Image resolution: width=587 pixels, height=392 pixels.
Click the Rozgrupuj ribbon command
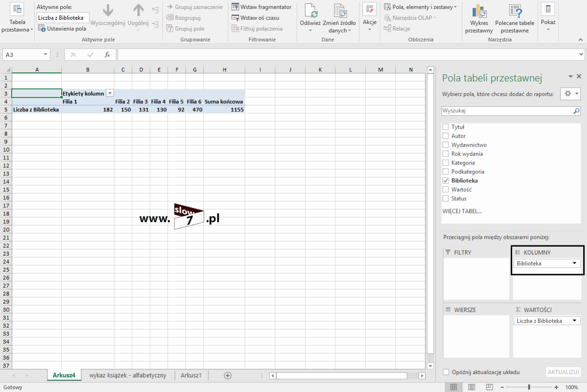pyautogui.click(x=183, y=18)
